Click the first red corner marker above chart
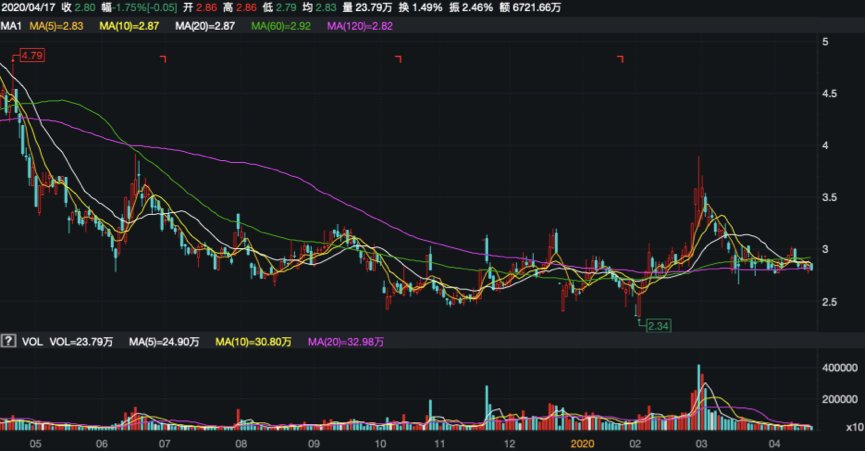865x451 pixels. click(163, 60)
